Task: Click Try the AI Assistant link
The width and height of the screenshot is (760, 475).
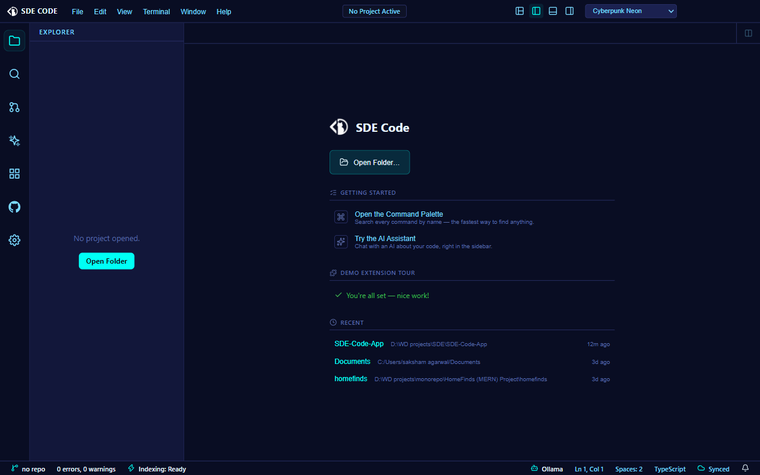Action: [385, 238]
